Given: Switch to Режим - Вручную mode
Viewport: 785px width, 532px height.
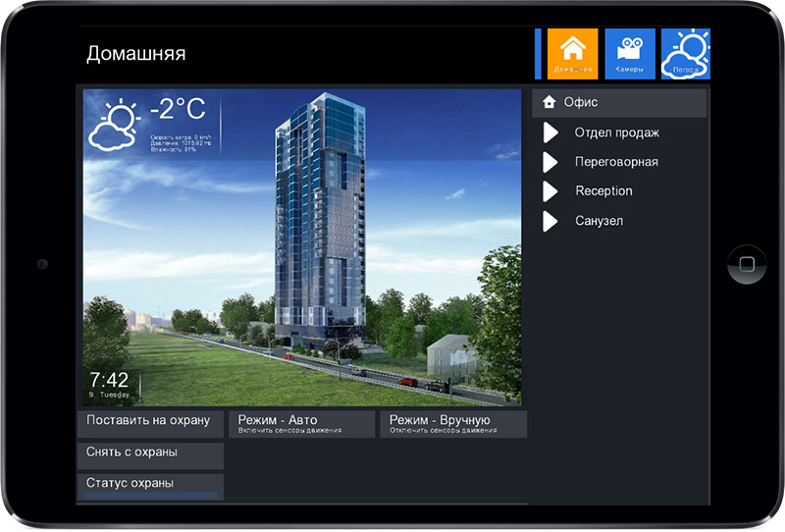Looking at the screenshot, I should click(452, 424).
